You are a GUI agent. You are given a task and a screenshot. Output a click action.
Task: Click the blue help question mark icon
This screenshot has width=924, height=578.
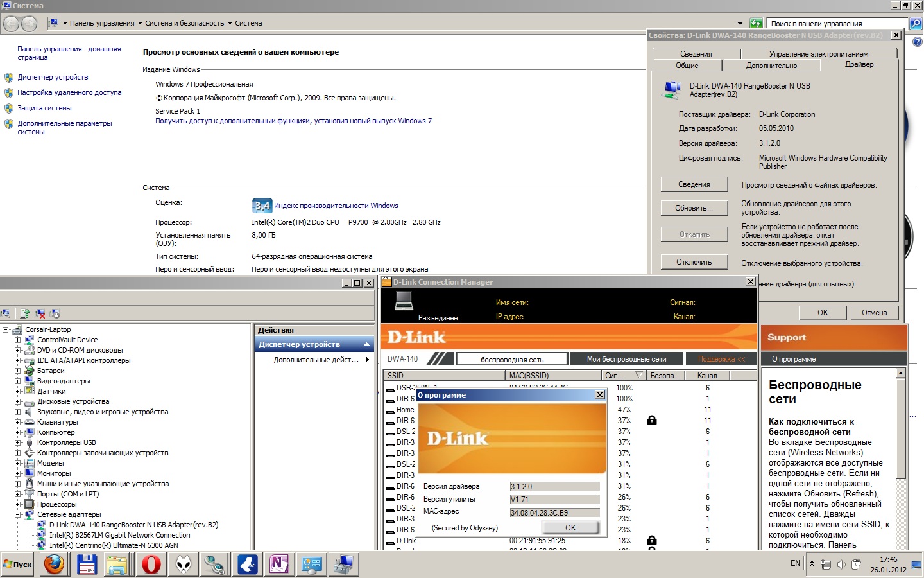point(917,42)
